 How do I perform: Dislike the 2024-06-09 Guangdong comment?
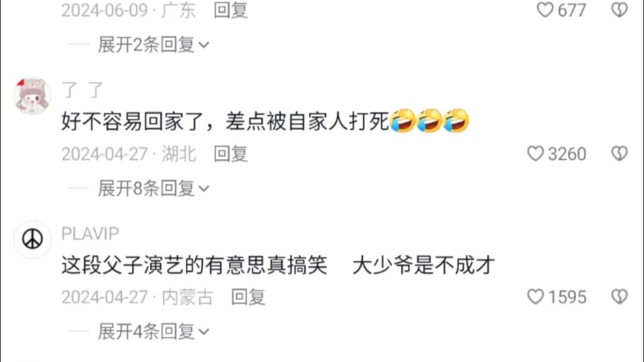click(x=620, y=10)
